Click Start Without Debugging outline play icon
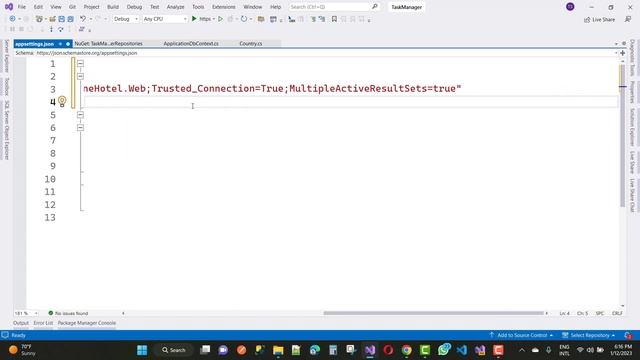Image resolution: width=640 pixels, height=360 pixels. tap(220, 19)
